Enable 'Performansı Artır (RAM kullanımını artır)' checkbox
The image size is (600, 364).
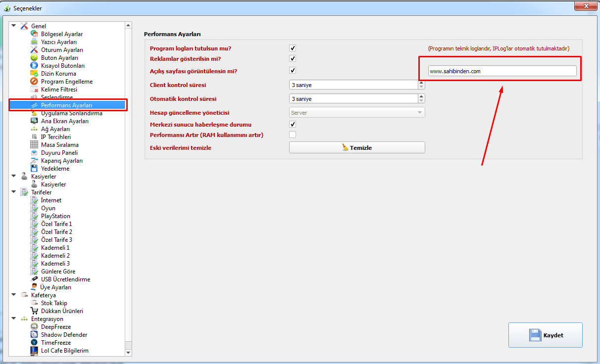(293, 135)
